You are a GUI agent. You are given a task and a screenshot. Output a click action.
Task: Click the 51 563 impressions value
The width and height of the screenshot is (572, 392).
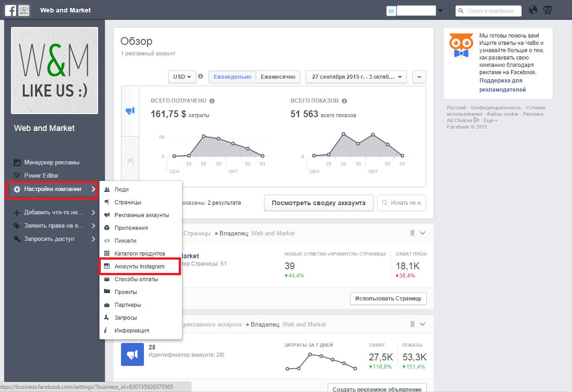coord(304,114)
